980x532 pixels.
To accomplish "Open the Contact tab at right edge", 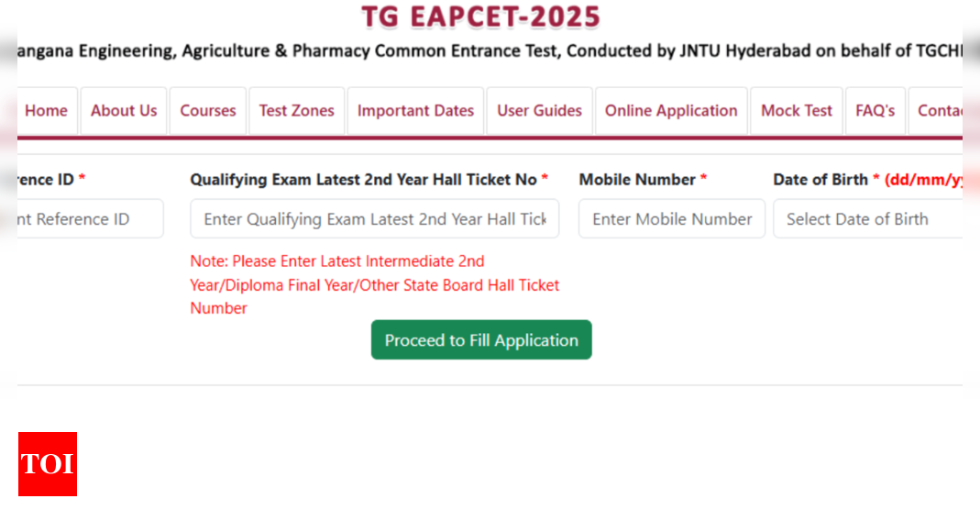I will click(x=936, y=111).
